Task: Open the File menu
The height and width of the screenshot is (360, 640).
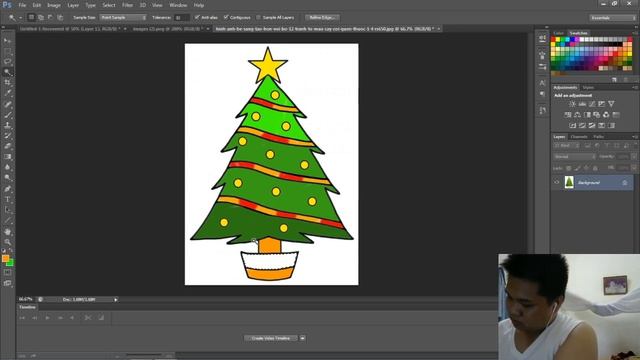Action: coord(22,5)
